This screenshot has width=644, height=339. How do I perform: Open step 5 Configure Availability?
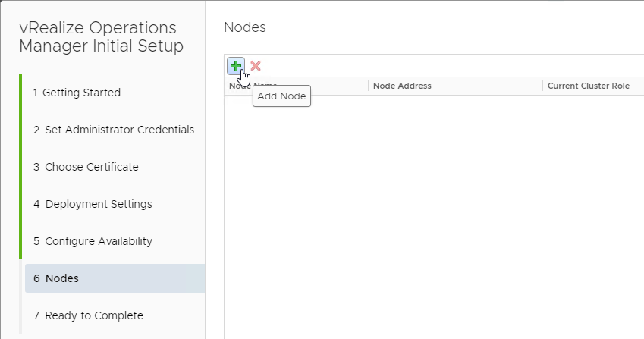point(93,241)
